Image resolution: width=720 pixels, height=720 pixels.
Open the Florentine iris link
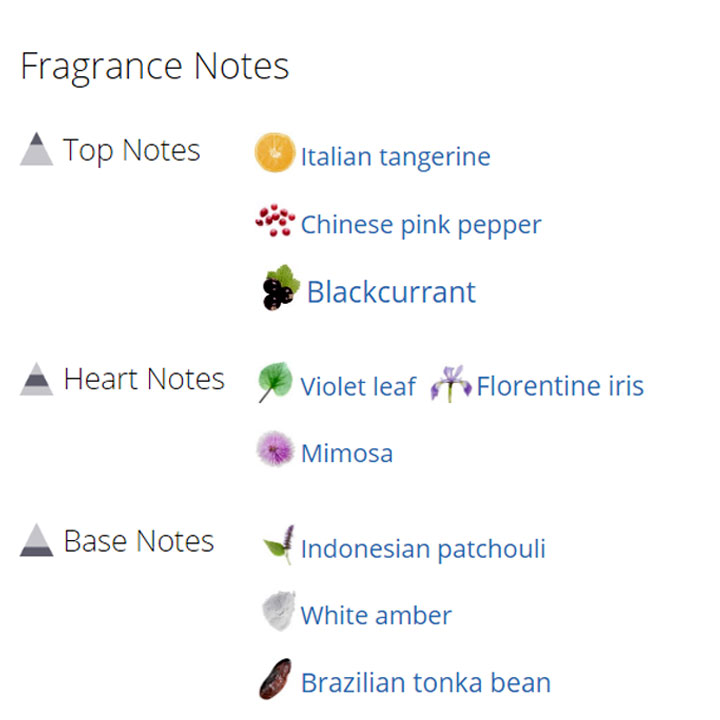pos(560,386)
